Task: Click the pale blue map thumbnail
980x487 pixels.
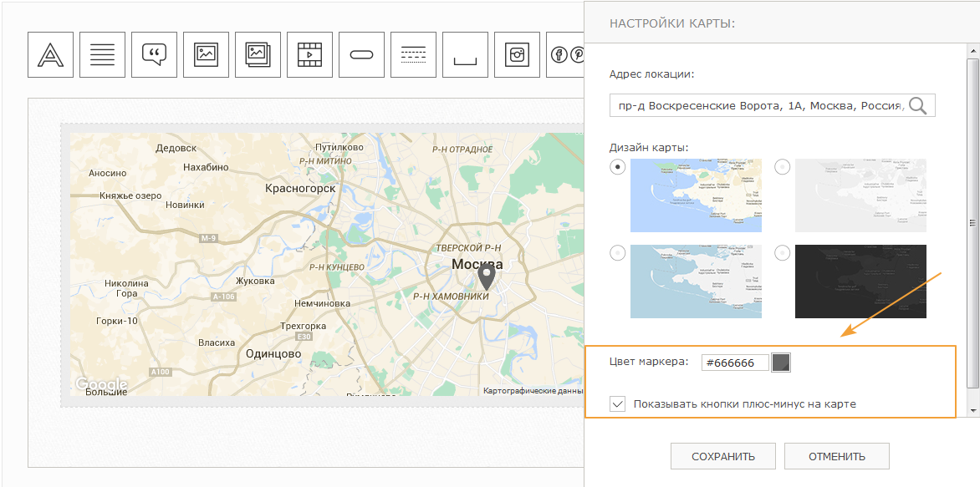Action: tap(696, 282)
